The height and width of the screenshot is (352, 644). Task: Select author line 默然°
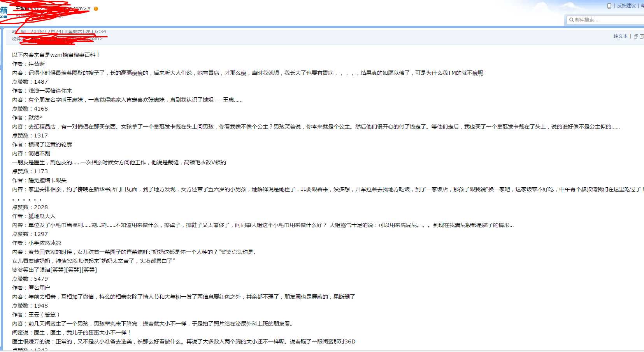click(x=27, y=118)
